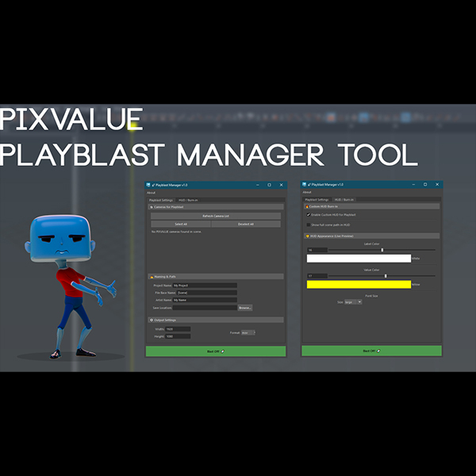This screenshot has width=476, height=476.
Task: Close the camera list Playblast Manager window
Action: [282, 185]
